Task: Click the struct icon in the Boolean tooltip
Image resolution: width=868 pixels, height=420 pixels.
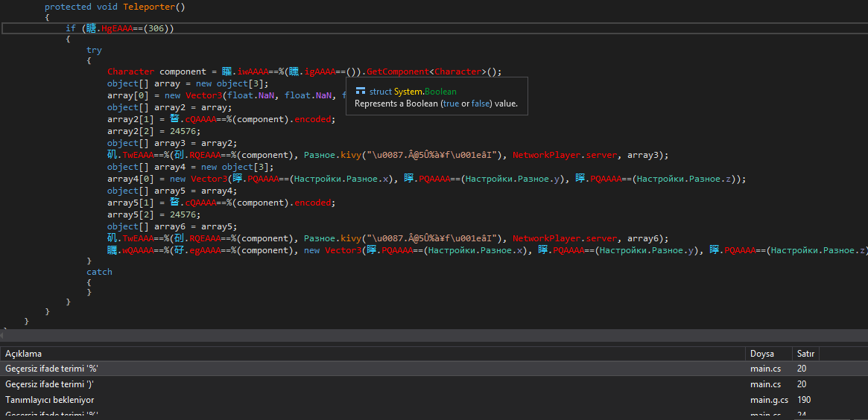Action: (361, 92)
